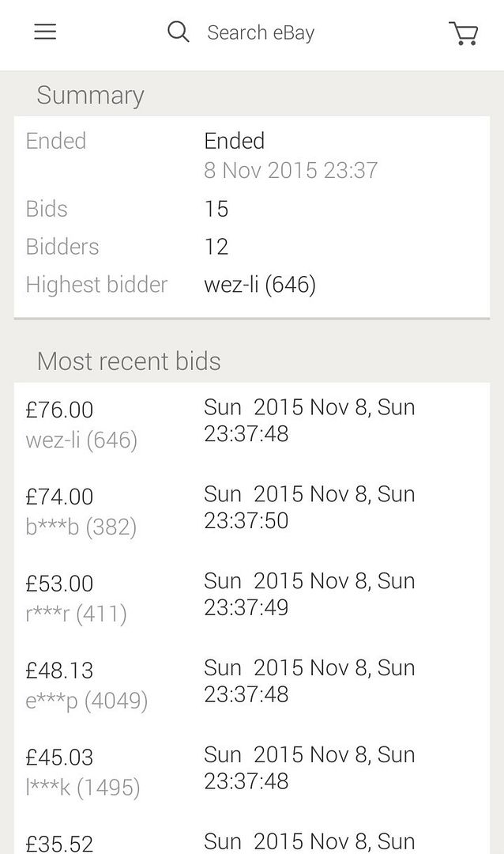504x854 pixels.
Task: Tap the Most recent bids heading
Action: (x=129, y=361)
